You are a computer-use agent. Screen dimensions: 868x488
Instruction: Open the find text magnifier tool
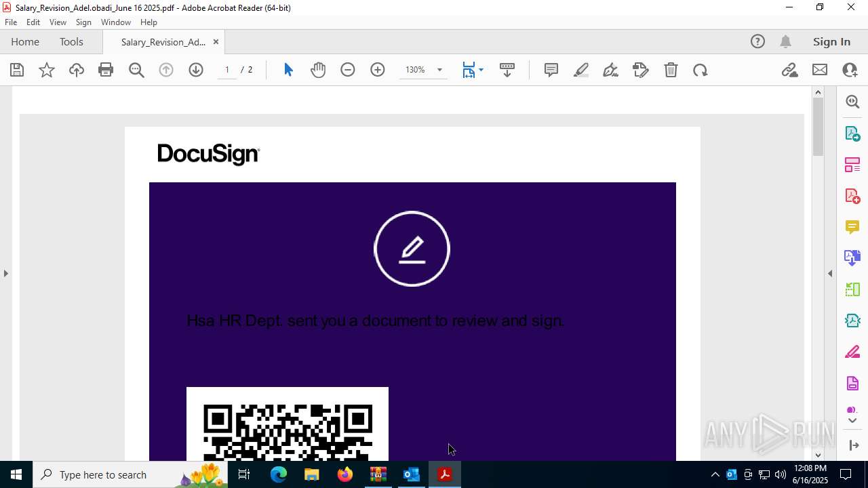136,70
